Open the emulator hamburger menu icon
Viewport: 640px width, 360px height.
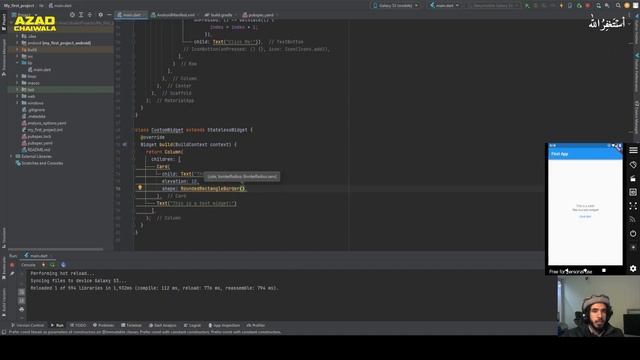(x=633, y=150)
